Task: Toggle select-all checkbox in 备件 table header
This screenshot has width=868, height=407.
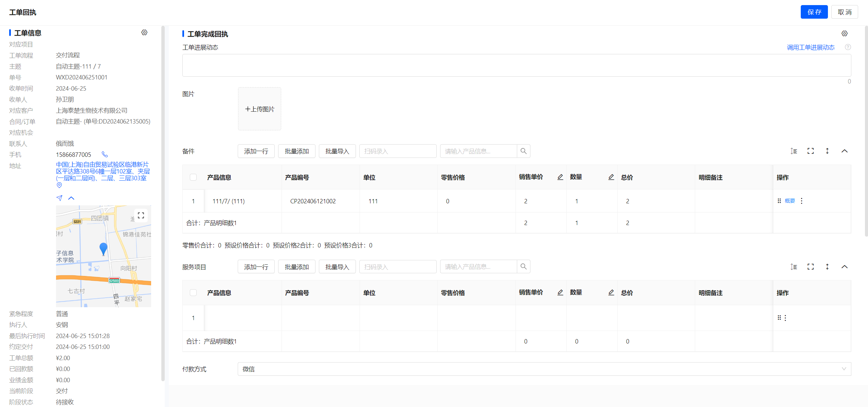Action: [193, 177]
